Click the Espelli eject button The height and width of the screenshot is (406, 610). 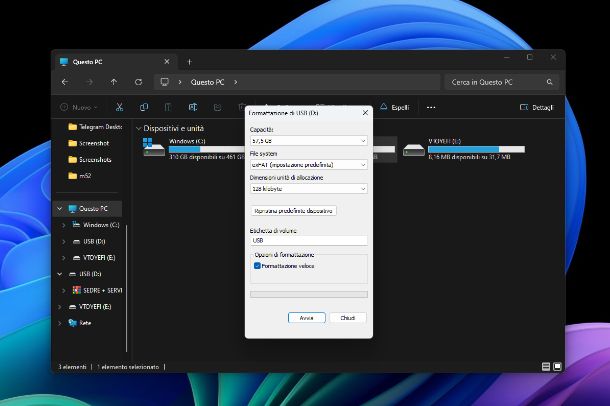coord(394,107)
